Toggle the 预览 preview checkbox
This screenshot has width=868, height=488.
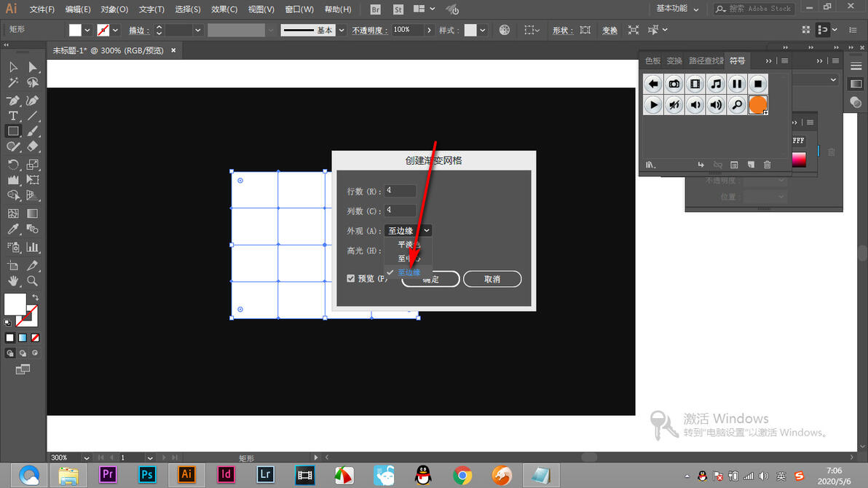pos(350,278)
